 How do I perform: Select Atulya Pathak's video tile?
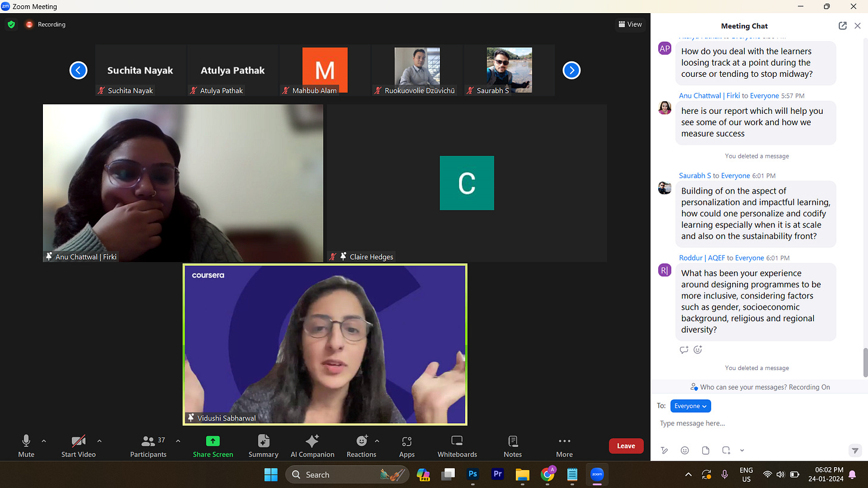[232, 70]
